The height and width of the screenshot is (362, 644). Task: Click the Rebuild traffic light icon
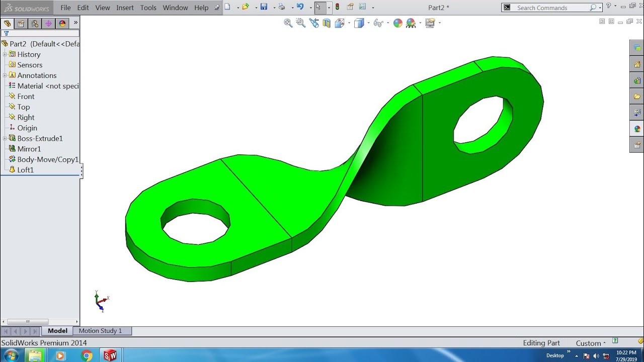pos(337,7)
